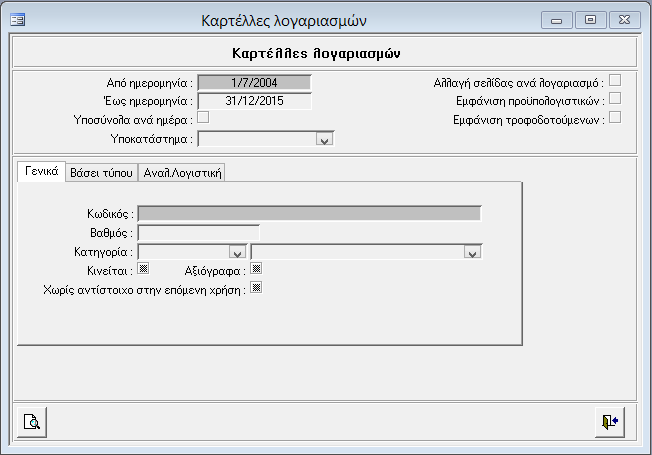
Task: Toggle the Κινείται checkbox
Action: click(143, 268)
